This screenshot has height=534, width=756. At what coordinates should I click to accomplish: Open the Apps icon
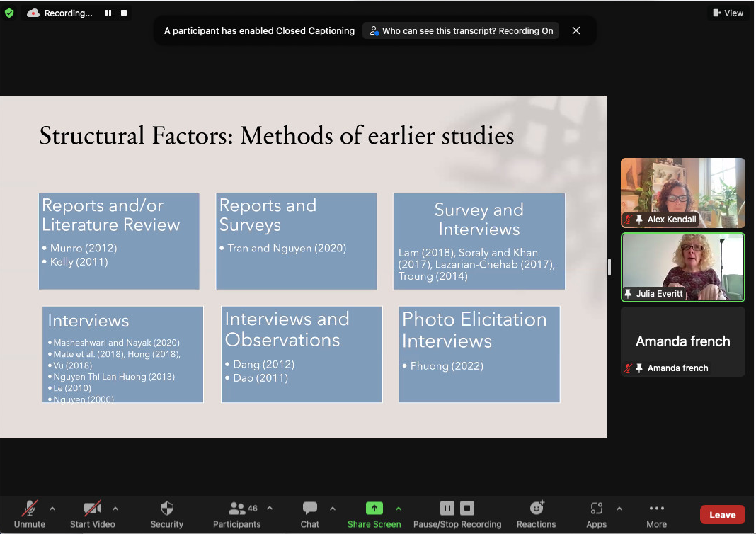tap(596, 509)
